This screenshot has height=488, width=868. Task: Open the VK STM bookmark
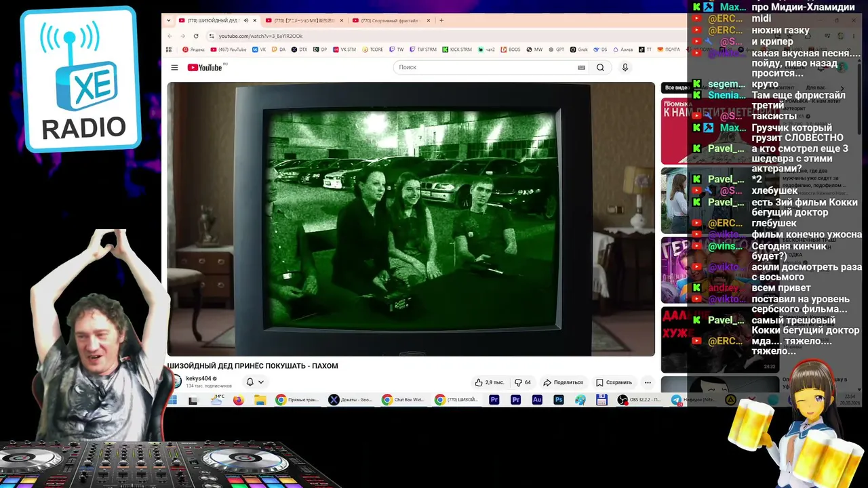pos(344,49)
